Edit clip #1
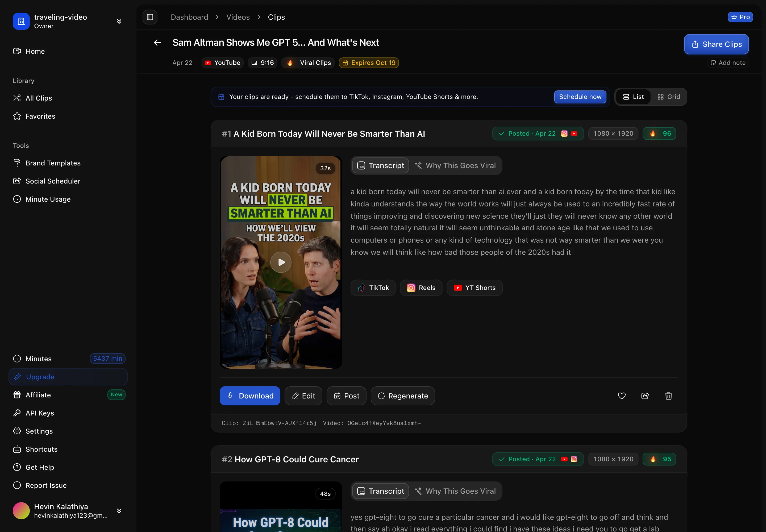766x532 pixels. click(303, 396)
